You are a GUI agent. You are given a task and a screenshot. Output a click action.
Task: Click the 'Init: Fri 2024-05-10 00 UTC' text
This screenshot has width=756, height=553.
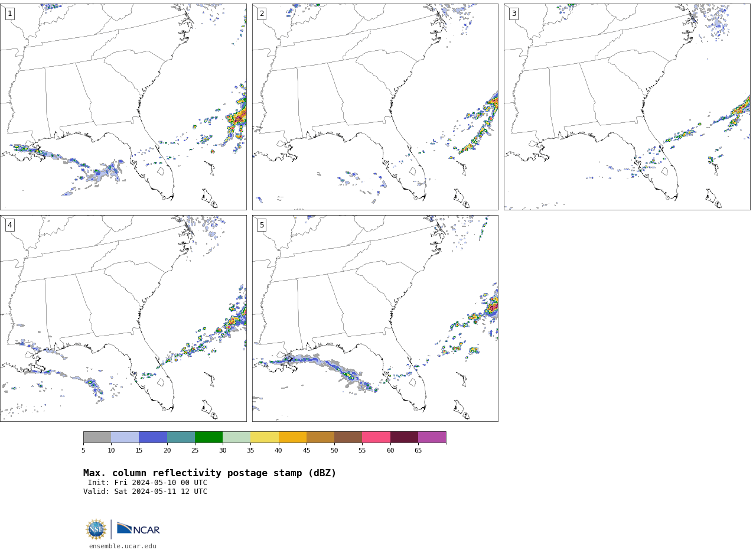pos(148,483)
